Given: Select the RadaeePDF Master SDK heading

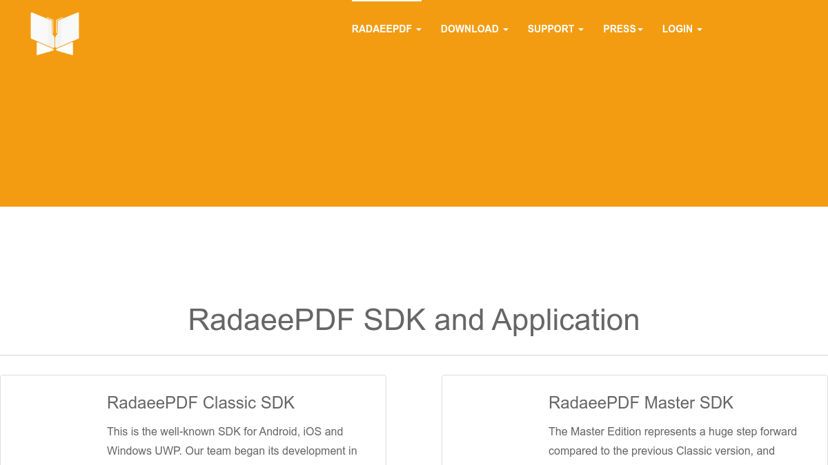Looking at the screenshot, I should coord(641,403).
